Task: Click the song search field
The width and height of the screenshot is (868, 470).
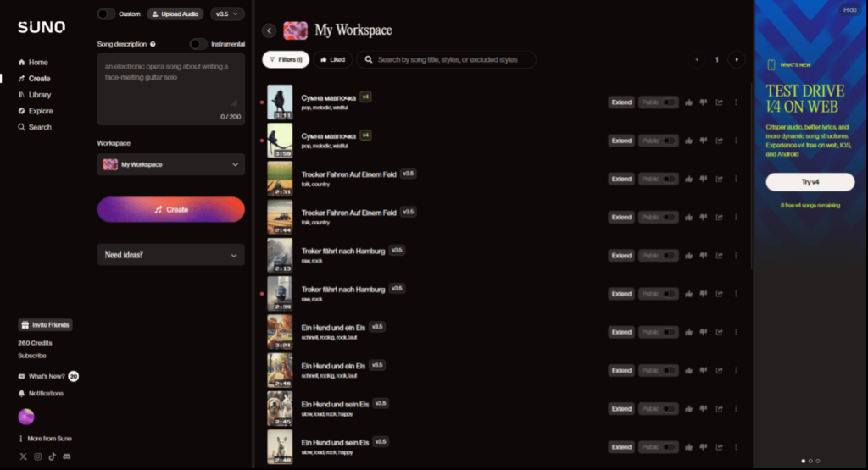Action: pyautogui.click(x=446, y=60)
